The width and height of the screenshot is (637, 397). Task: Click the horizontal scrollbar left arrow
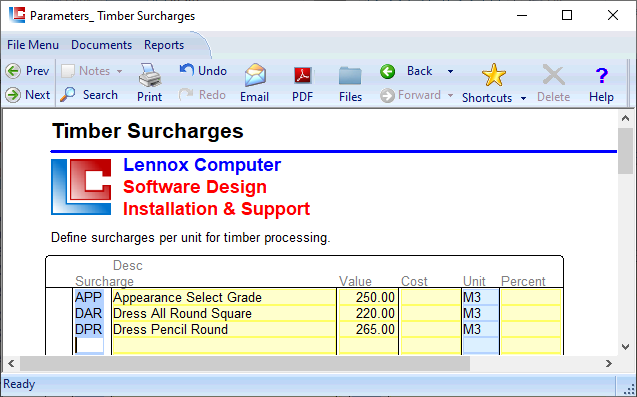[11, 363]
